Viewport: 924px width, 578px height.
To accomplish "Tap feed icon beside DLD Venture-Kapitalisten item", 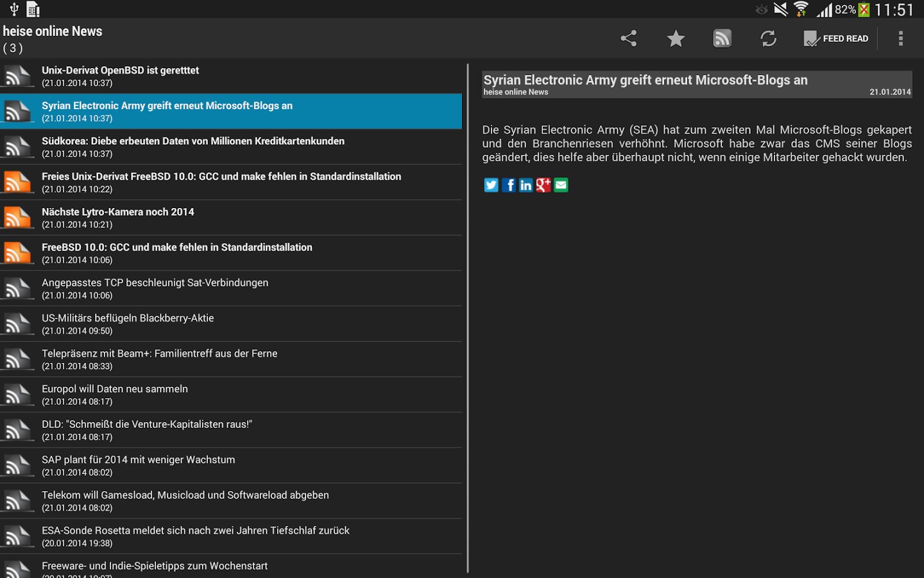I will pos(17,430).
